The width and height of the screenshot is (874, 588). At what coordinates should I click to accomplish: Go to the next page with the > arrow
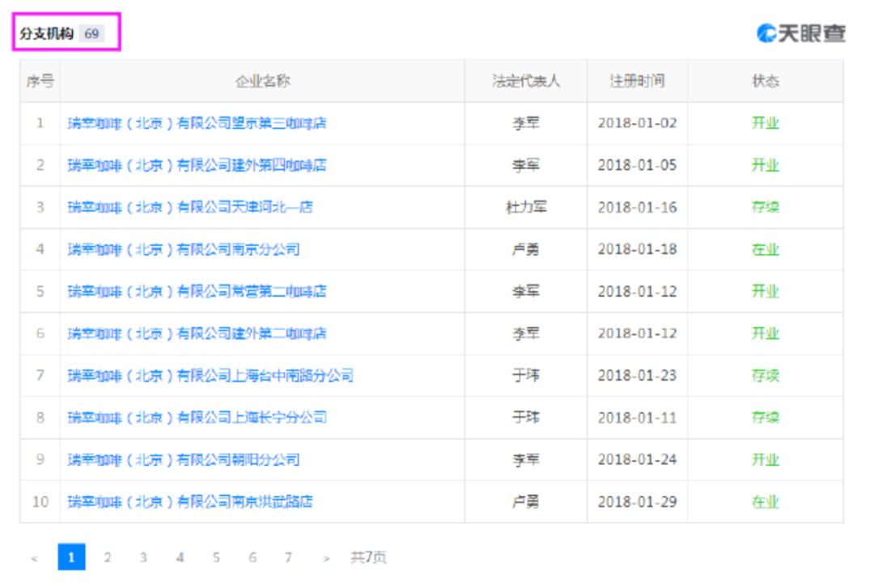tap(326, 558)
